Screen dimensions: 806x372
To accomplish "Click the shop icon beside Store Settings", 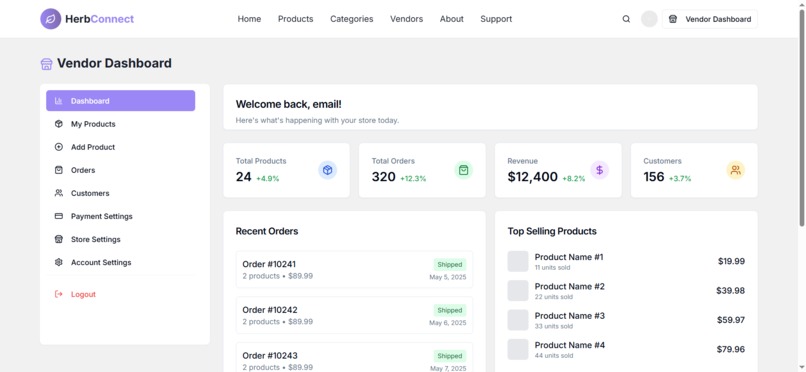I will 59,239.
